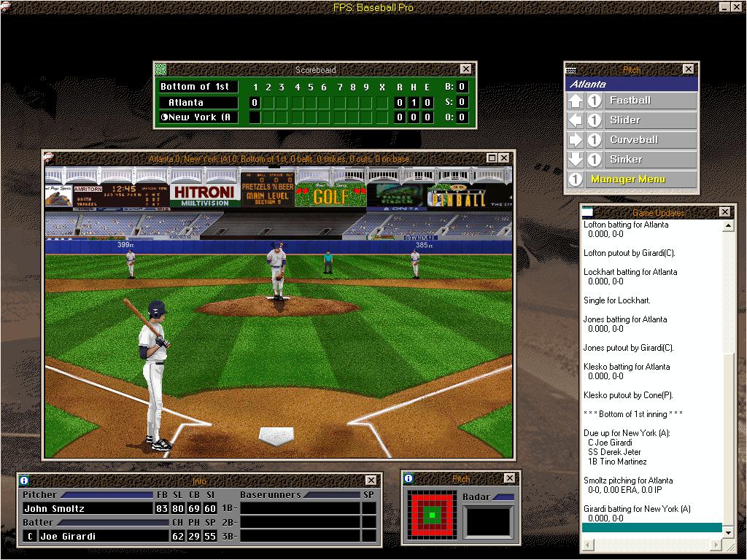Click the baseball icon on the field view title bar
This screenshot has width=747, height=560.
pos(49,158)
